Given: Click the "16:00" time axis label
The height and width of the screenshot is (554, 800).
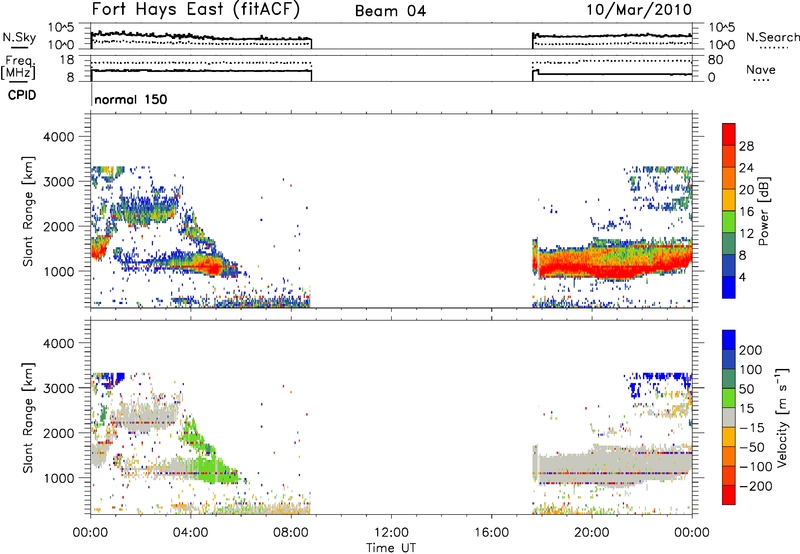Looking at the screenshot, I should point(491,533).
